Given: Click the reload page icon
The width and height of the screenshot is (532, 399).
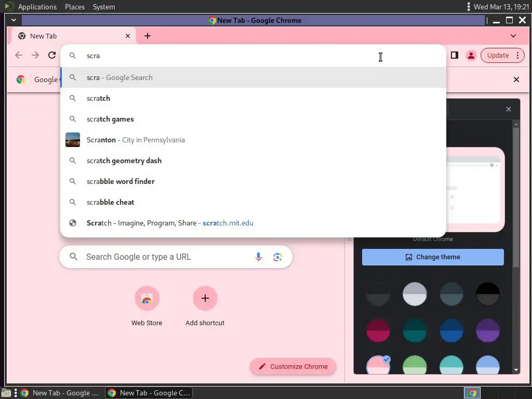Looking at the screenshot, I should pos(52,55).
